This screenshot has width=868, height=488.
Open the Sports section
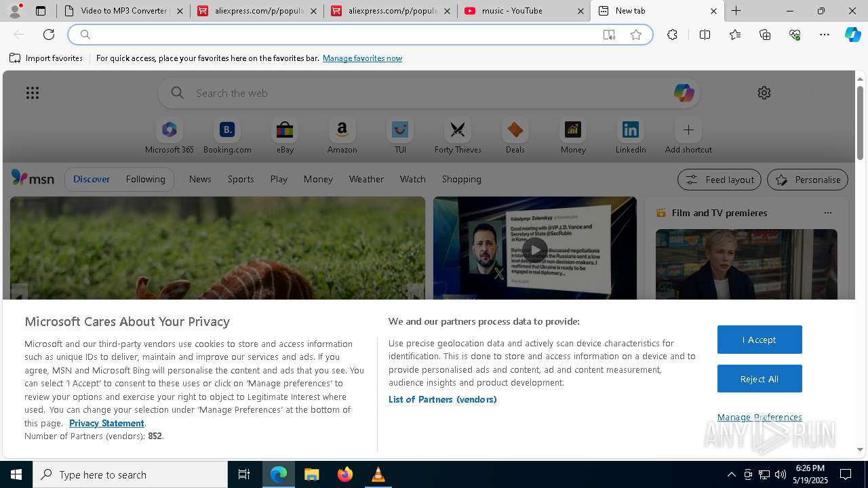[241, 179]
